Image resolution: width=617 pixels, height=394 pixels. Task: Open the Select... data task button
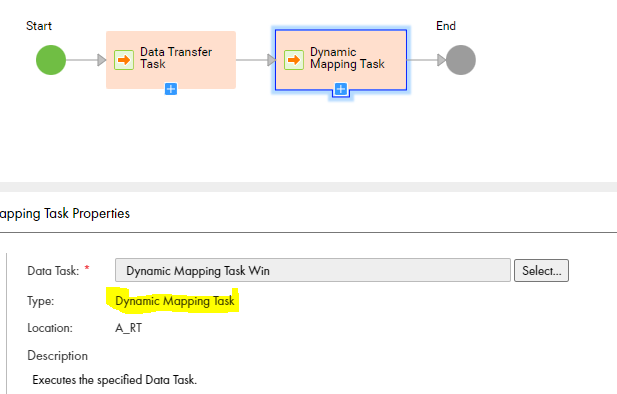(541, 270)
